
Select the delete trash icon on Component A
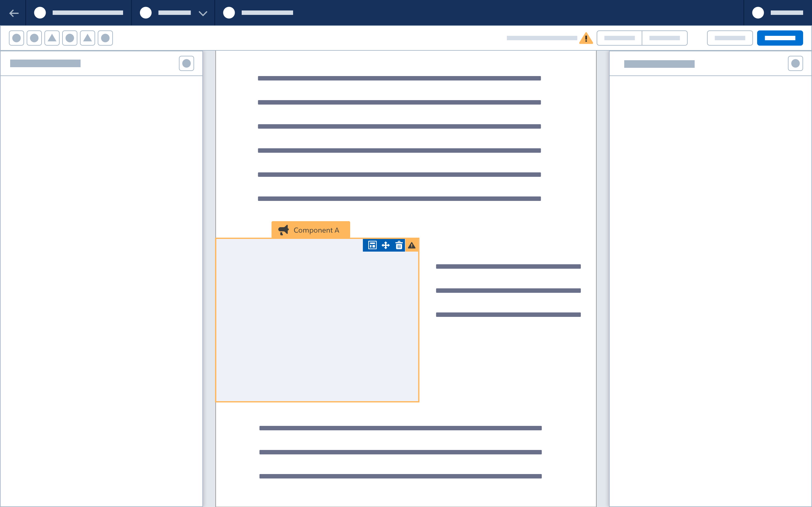(399, 245)
